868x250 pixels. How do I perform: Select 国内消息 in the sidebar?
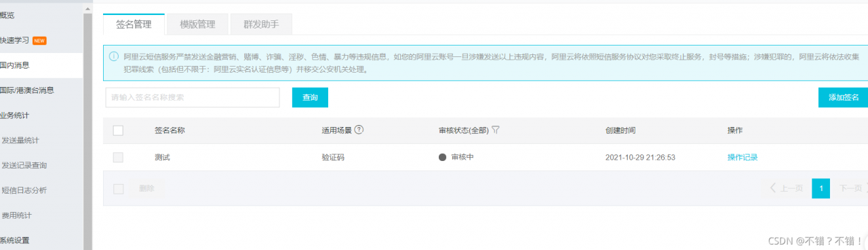tap(15, 65)
